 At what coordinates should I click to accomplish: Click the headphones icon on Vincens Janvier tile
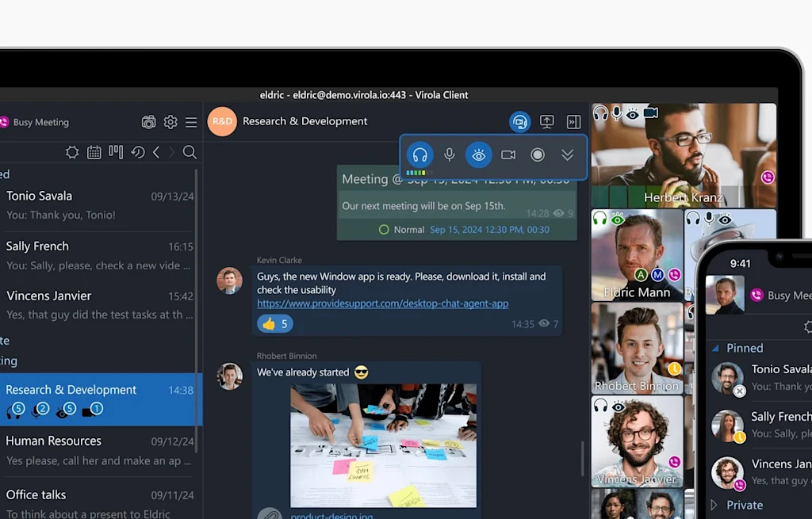601,405
